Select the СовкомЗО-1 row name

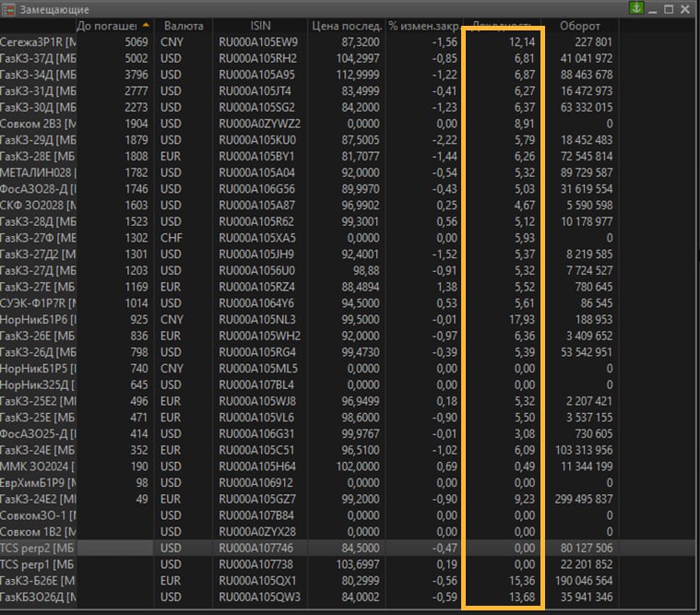click(38, 515)
